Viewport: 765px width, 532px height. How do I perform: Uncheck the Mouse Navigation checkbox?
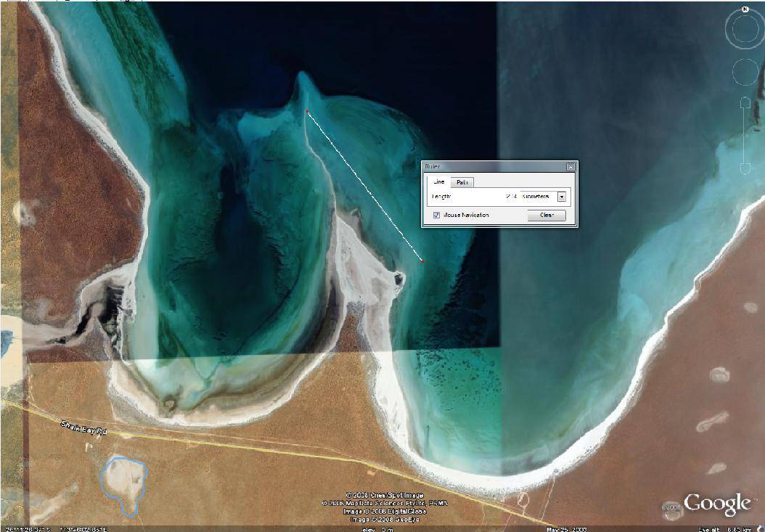(436, 216)
